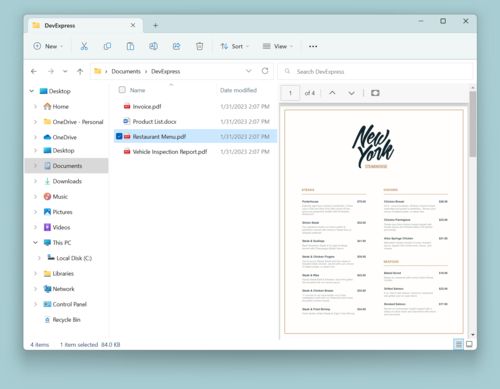Open Recycle Bin in navigation pane
The image size is (500, 389).
point(66,320)
